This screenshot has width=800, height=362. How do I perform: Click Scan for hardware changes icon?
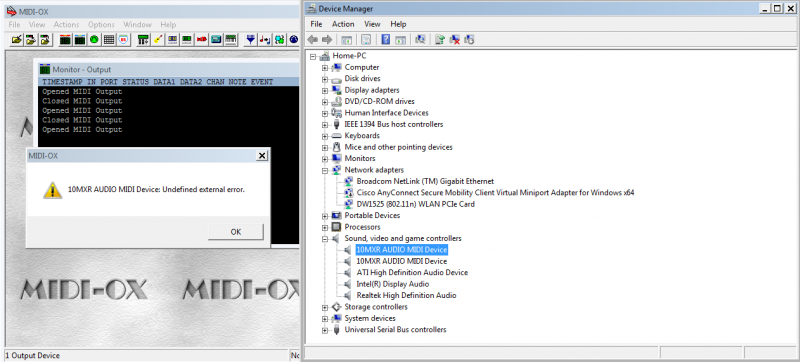point(420,39)
